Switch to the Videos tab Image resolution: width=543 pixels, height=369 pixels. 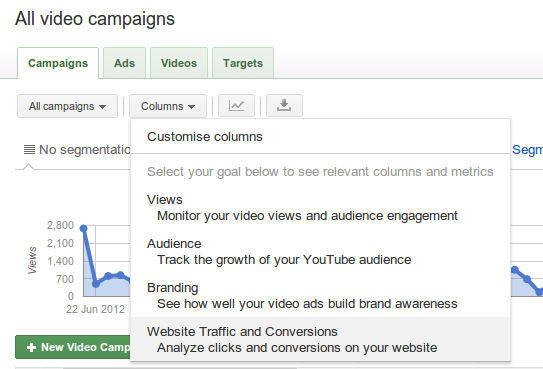point(179,63)
